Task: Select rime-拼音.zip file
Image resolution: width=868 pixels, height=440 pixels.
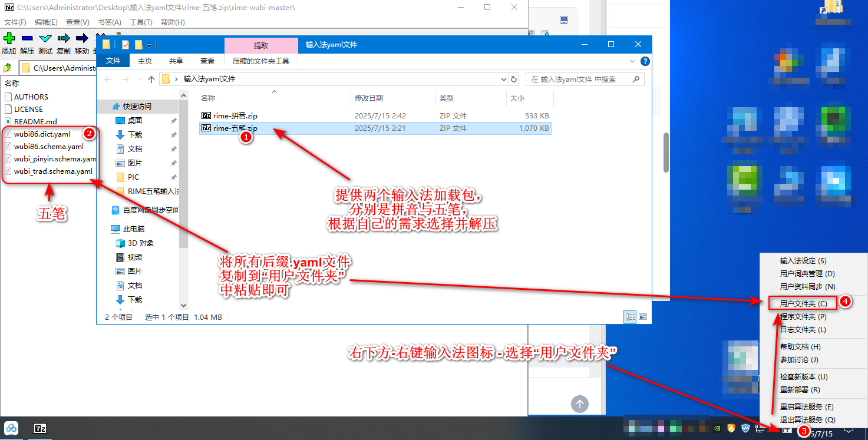Action: (375, 115)
